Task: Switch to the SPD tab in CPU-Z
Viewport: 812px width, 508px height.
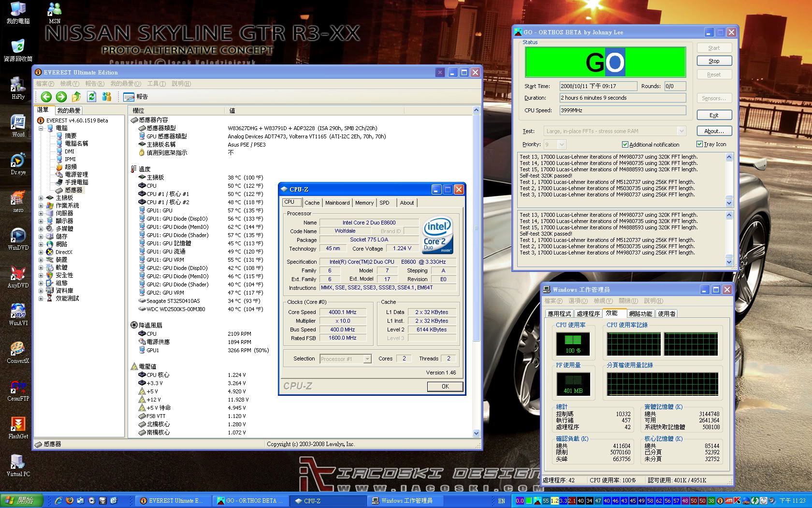Action: pos(384,203)
